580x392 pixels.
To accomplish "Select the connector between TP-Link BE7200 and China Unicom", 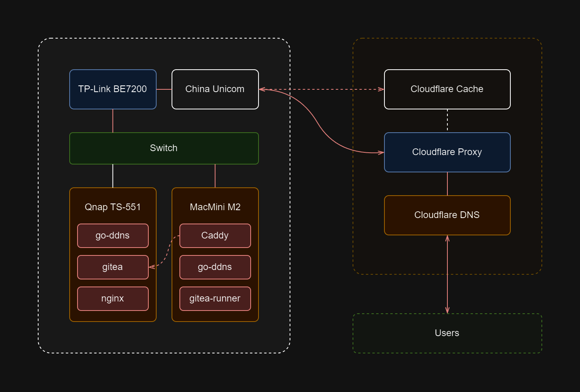I will [x=164, y=89].
